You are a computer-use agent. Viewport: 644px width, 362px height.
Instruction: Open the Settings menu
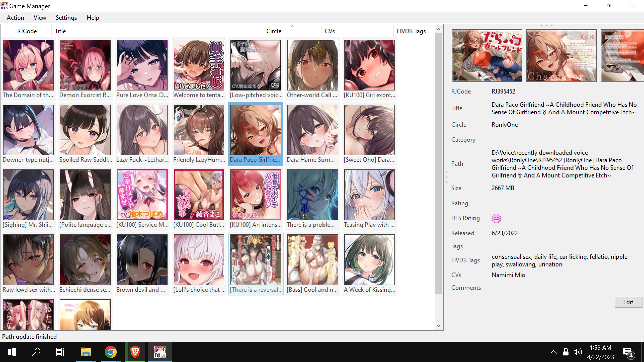pyautogui.click(x=66, y=17)
